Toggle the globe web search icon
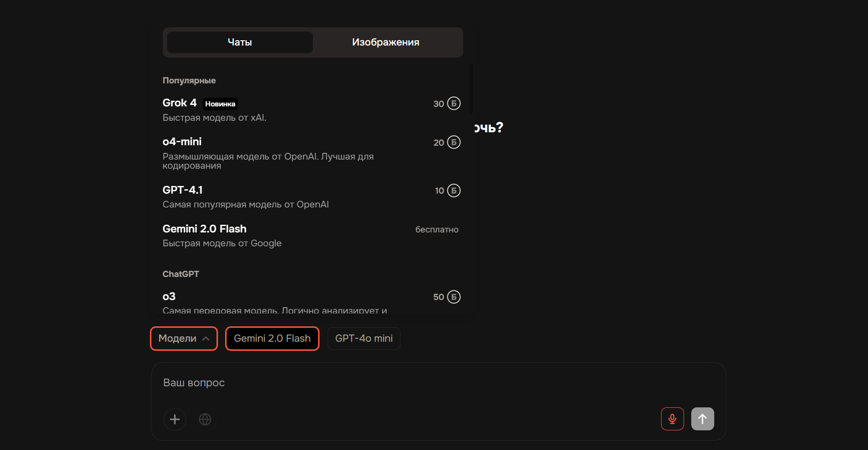The height and width of the screenshot is (450, 868). point(205,419)
